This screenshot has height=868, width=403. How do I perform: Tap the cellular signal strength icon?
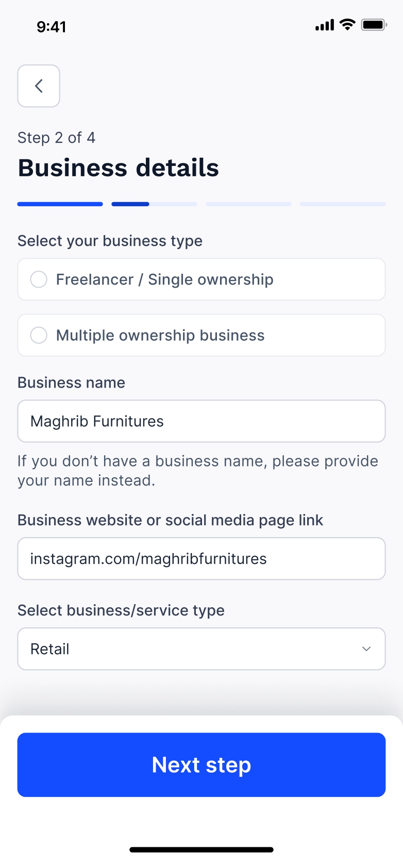coord(325,25)
